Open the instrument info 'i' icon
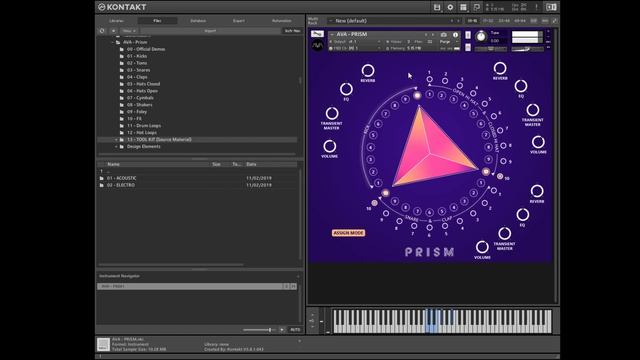The height and width of the screenshot is (360, 640). click(x=456, y=35)
